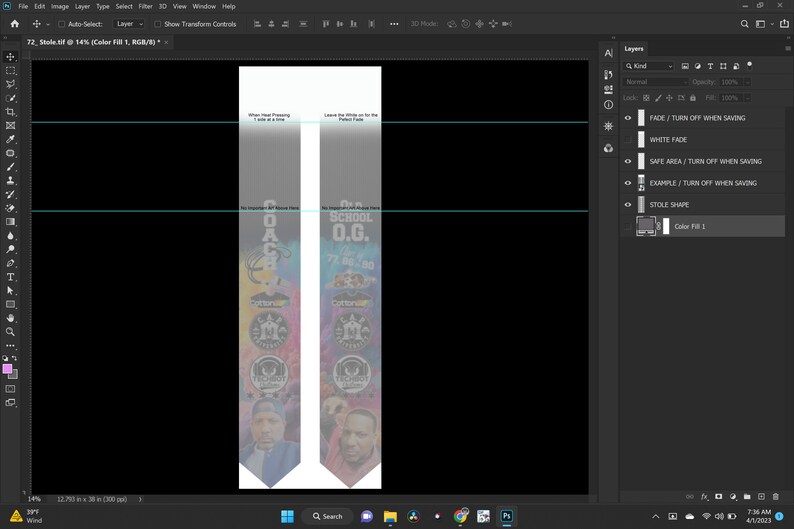The height and width of the screenshot is (529, 794).
Task: Open the Kind filter dropdown
Action: [649, 66]
